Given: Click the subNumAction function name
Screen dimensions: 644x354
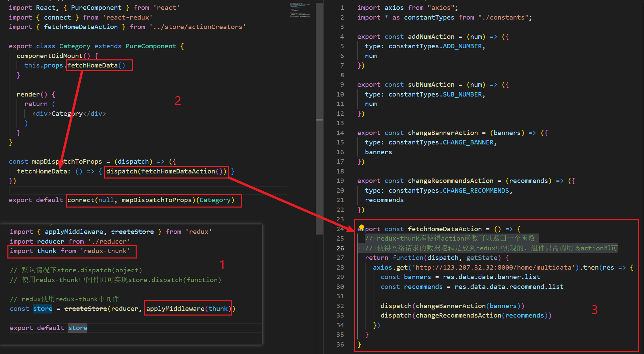Looking at the screenshot, I should (x=431, y=85).
